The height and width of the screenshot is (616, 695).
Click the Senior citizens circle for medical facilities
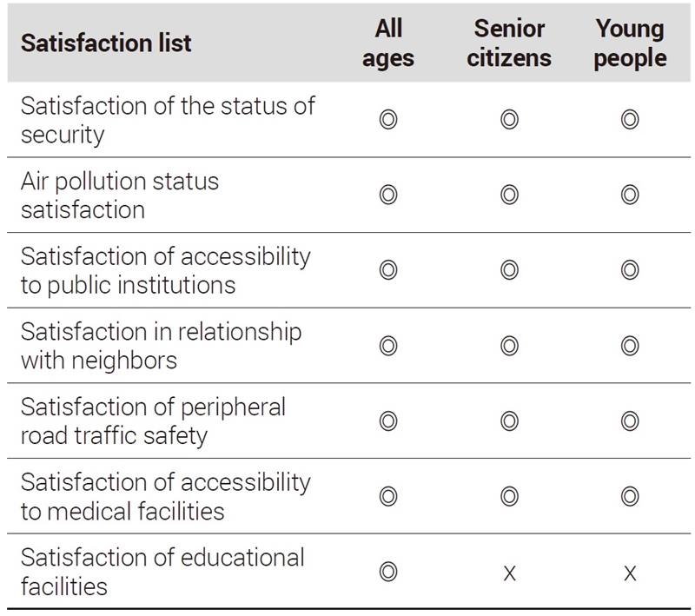point(509,496)
